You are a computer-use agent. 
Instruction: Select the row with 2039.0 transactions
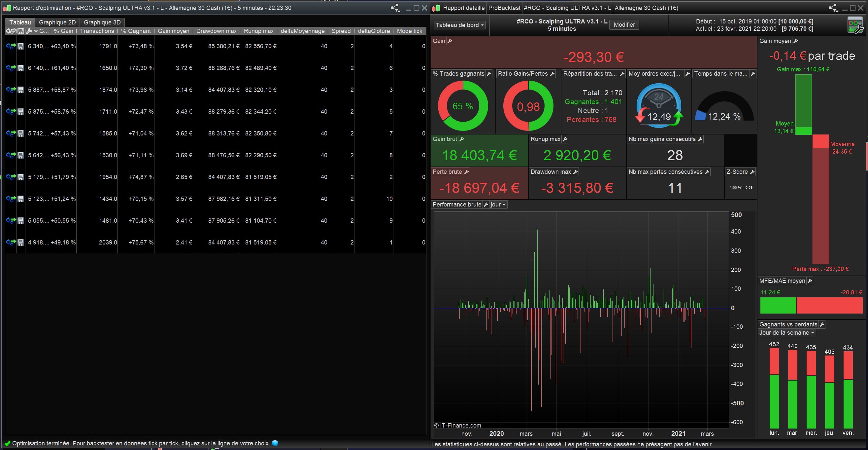[x=108, y=243]
